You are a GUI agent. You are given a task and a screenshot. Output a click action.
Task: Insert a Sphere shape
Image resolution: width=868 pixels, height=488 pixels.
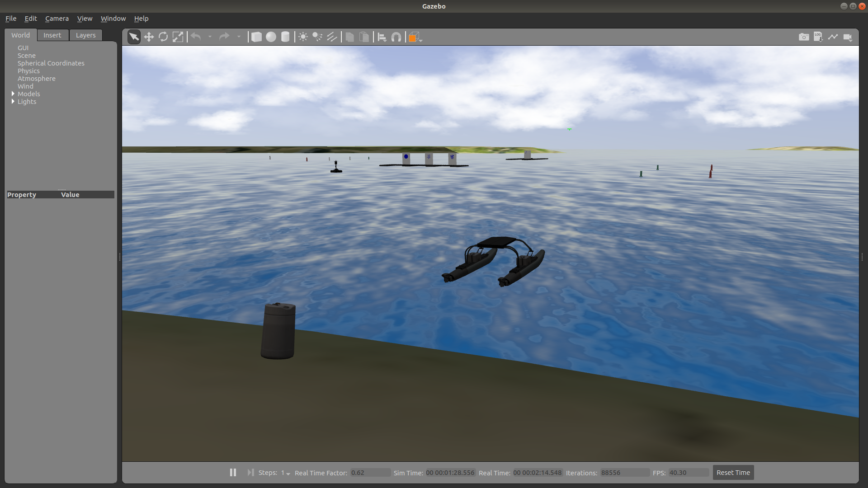tap(271, 37)
